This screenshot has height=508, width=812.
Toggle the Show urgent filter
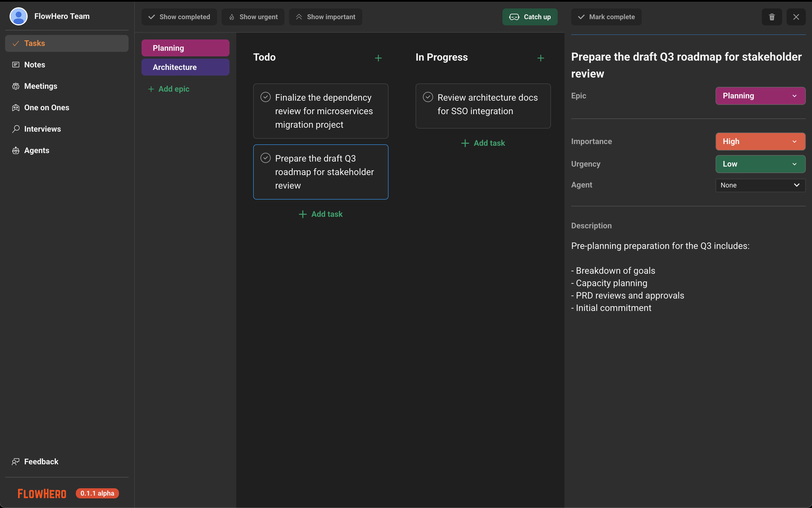tap(253, 17)
